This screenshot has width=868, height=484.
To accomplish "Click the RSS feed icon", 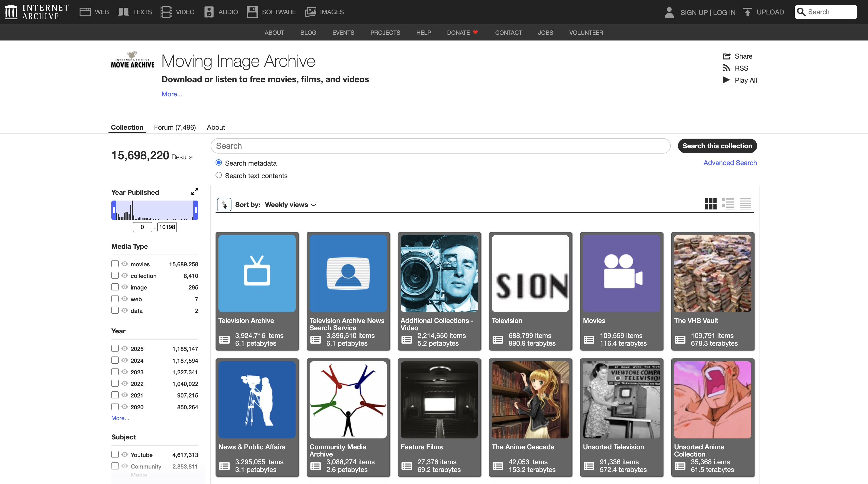I will [x=726, y=68].
